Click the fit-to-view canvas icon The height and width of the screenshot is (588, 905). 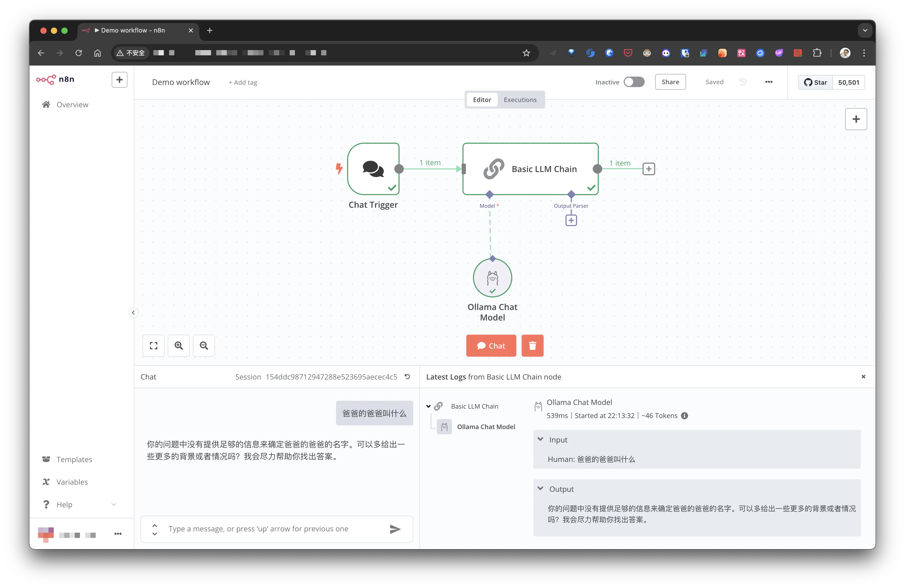click(x=153, y=345)
